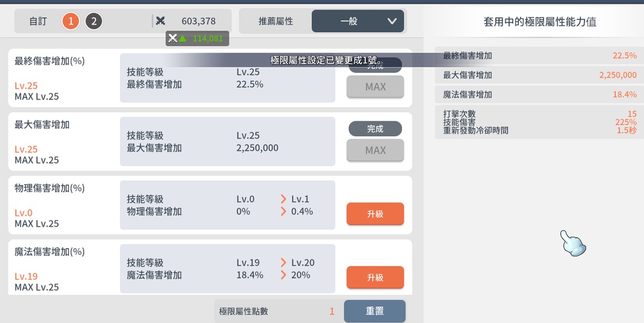The width and height of the screenshot is (644, 323).
Task: Click the orange arrow beside 20% magic damage
Action: point(283,275)
